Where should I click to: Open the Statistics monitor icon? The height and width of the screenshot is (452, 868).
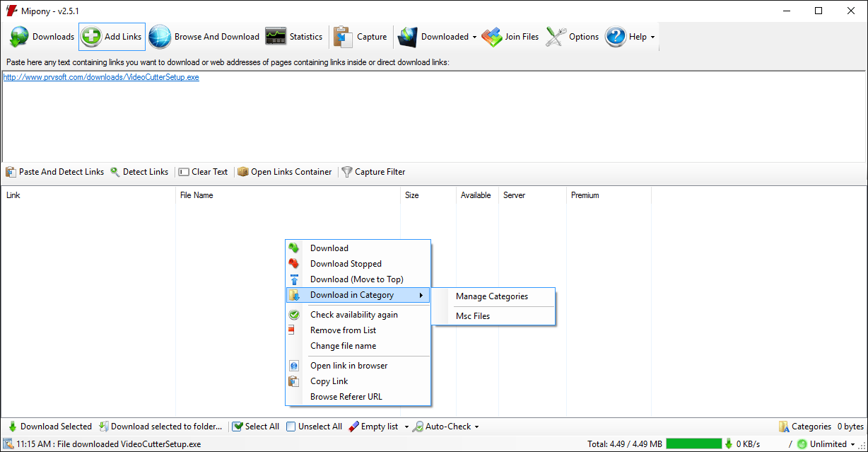(276, 37)
